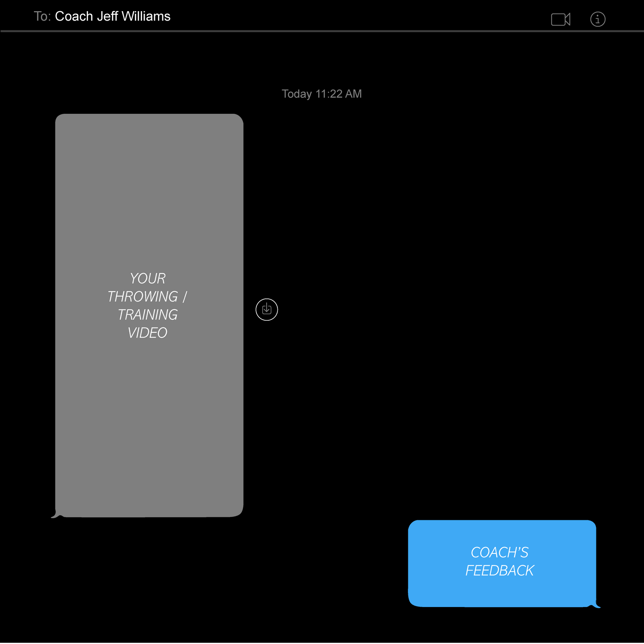Click the recipient name Coach Jeff Williams
Viewport: 644px width, 644px height.
112,16
